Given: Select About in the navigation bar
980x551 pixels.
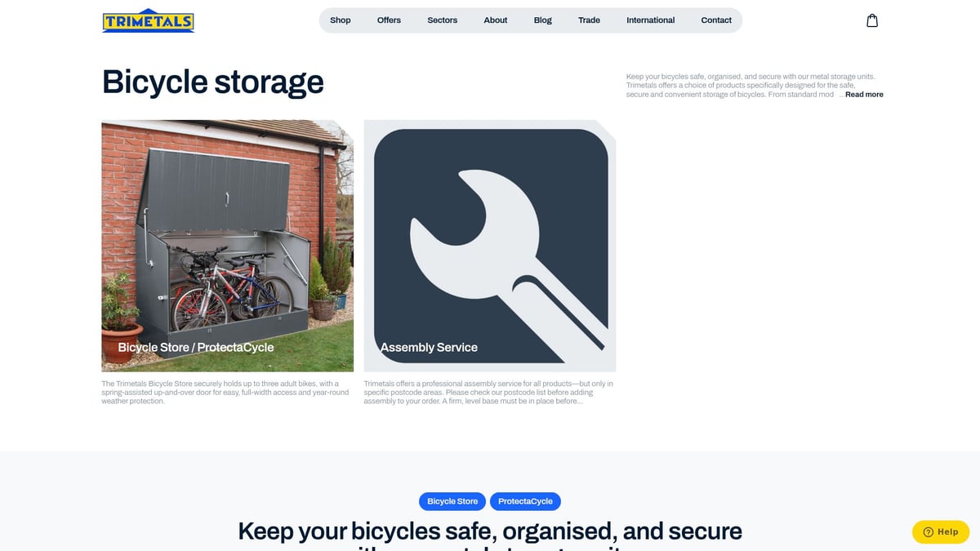Looking at the screenshot, I should pyautogui.click(x=495, y=20).
